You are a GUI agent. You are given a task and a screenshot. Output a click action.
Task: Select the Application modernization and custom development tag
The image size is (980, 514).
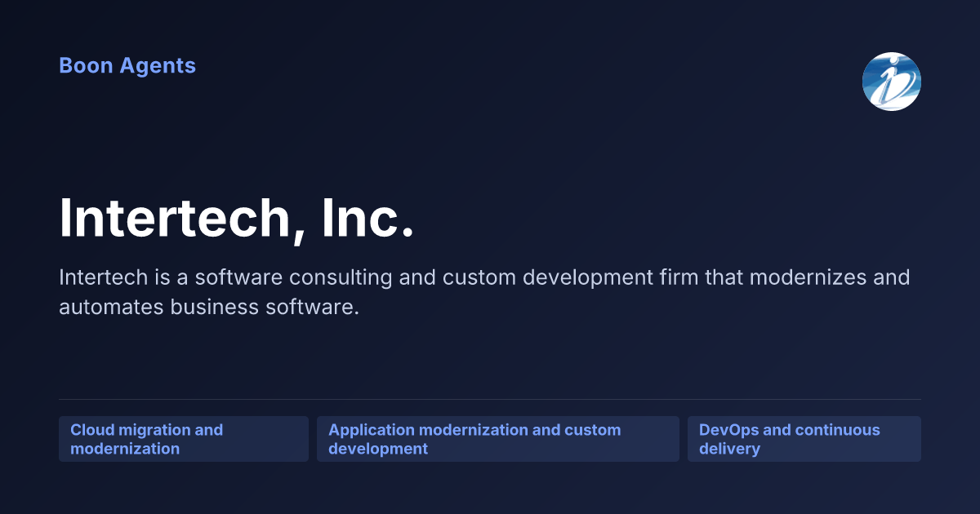point(498,439)
